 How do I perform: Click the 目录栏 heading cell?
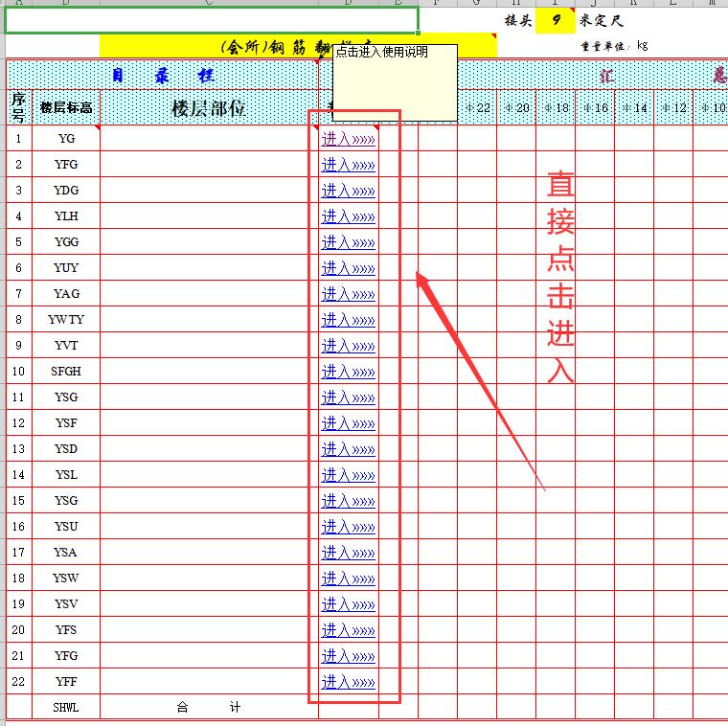point(162,76)
